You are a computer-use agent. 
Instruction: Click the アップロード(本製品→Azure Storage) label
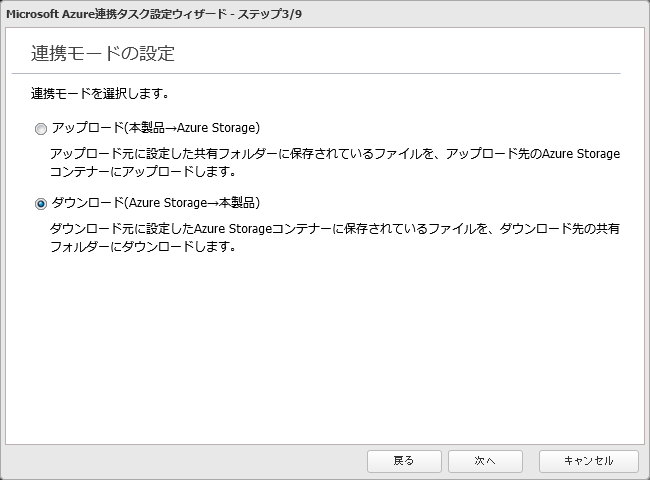(x=156, y=128)
